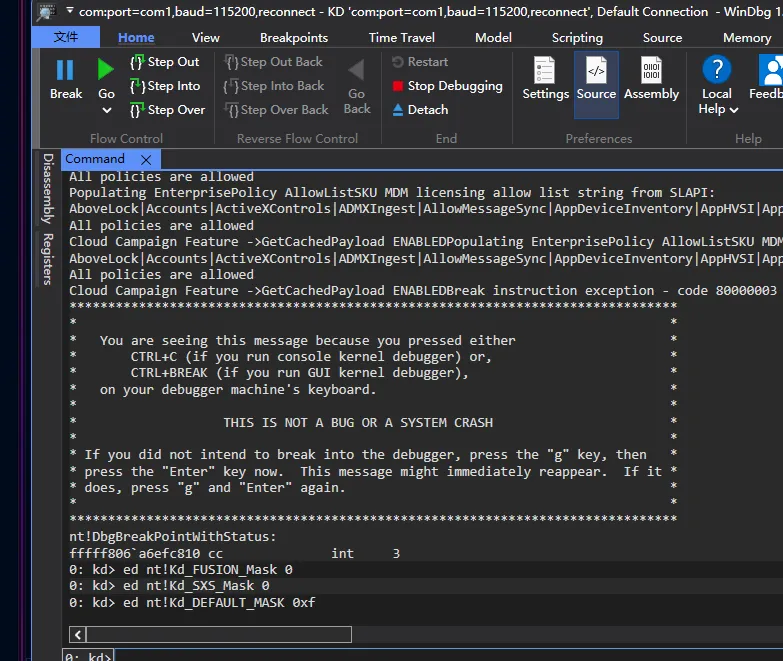Click the WinDbg app icon in title bar
This screenshot has width=783, height=661.
coord(47,12)
